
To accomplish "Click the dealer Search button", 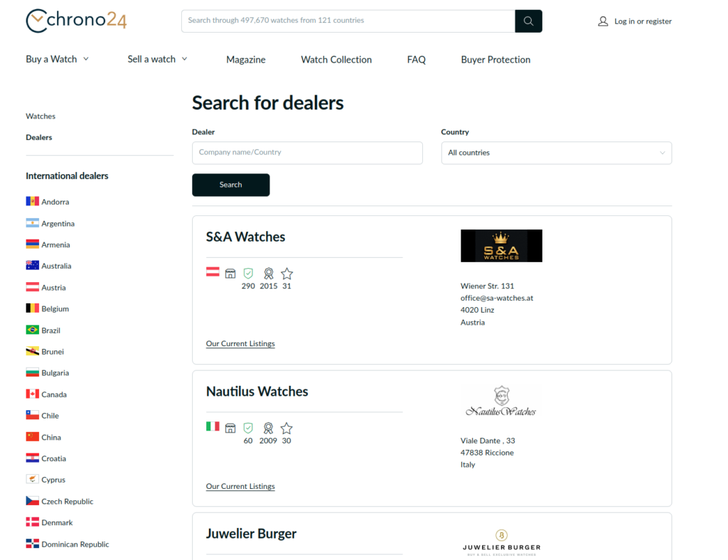I will (x=231, y=185).
